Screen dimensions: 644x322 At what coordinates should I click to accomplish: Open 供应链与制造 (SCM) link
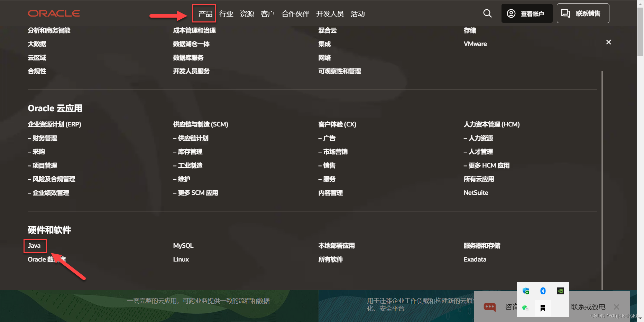point(201,124)
